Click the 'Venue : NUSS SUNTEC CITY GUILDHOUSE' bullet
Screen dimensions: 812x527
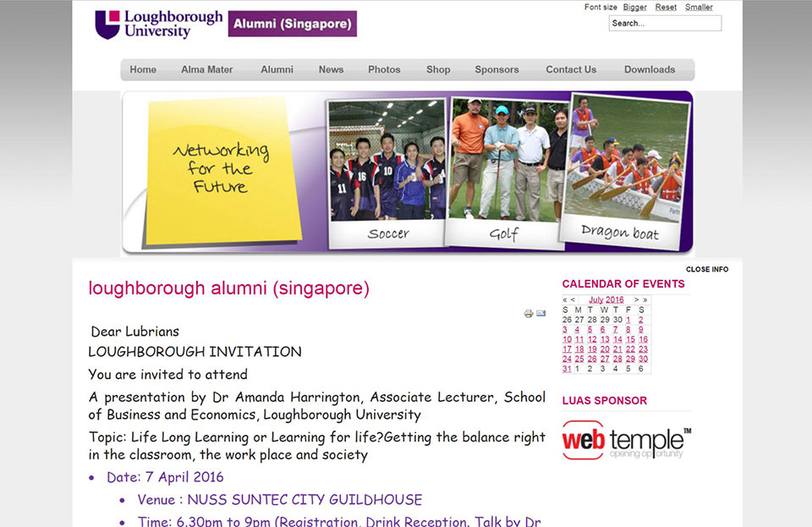point(280,500)
